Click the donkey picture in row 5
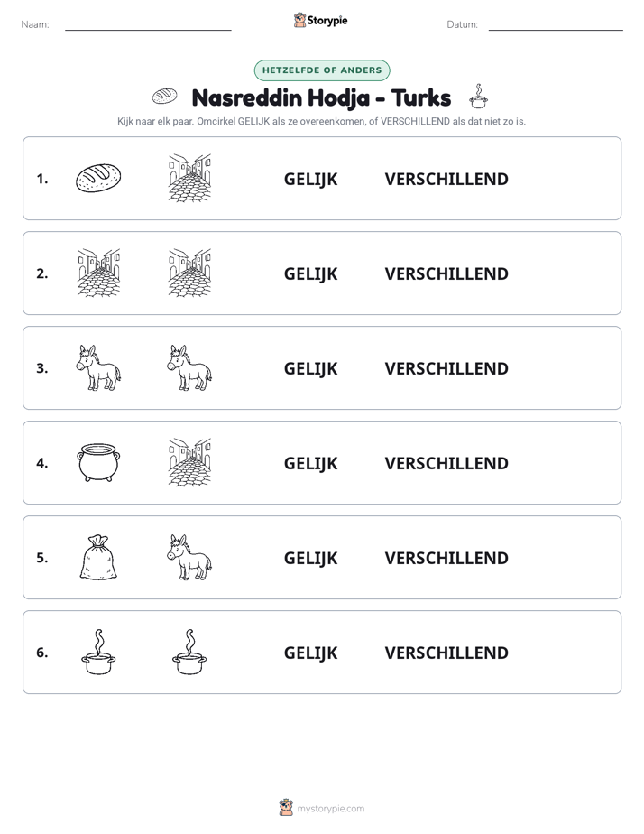The width and height of the screenshot is (644, 834). point(189,557)
